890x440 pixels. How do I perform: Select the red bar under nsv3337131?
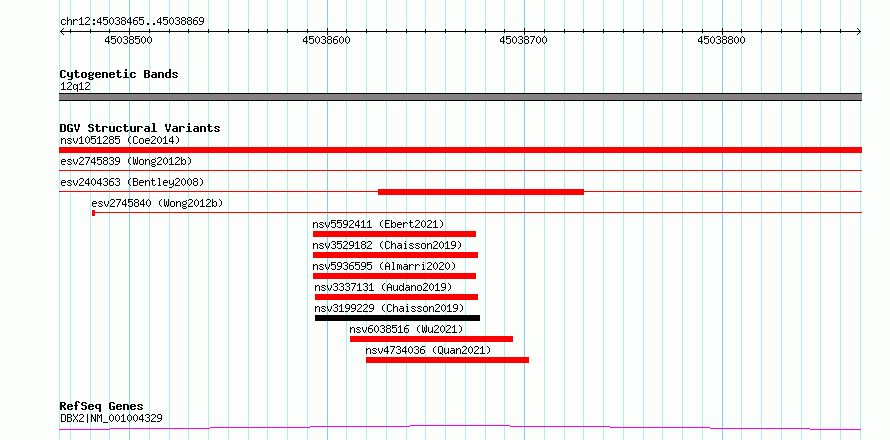(x=397, y=297)
